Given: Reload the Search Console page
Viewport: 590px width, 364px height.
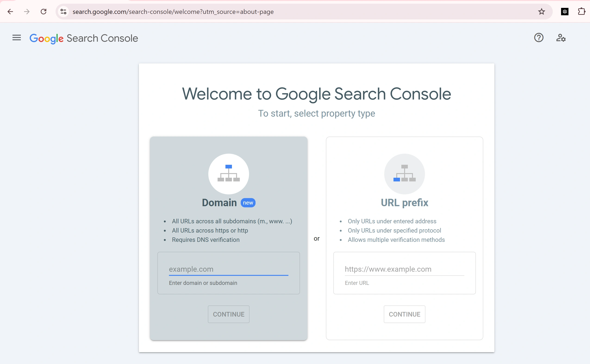Looking at the screenshot, I should click(x=43, y=12).
